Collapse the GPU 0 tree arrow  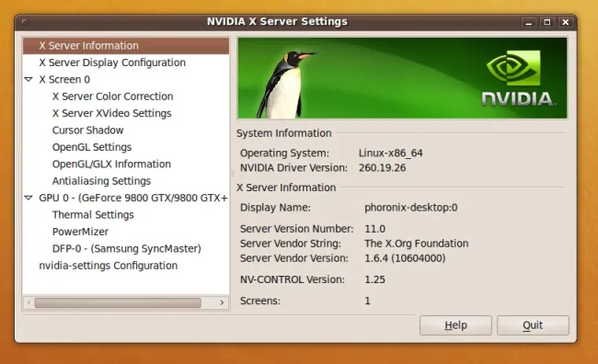pos(29,198)
